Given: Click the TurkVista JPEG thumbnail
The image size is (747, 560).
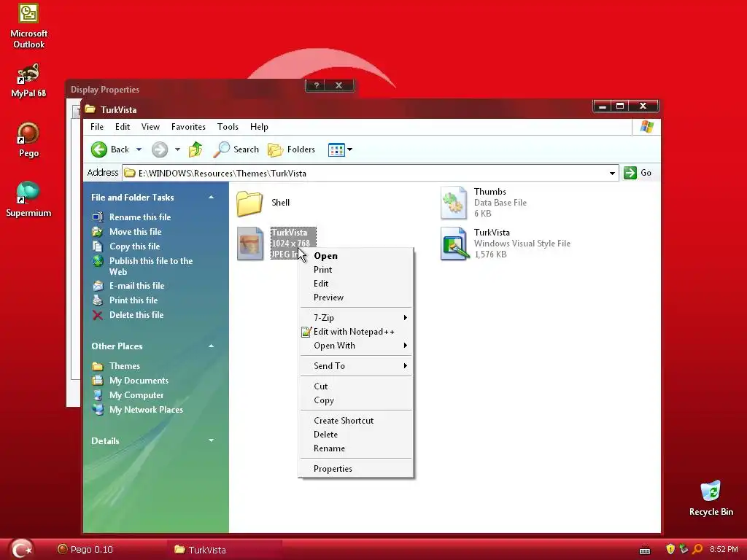Looking at the screenshot, I should tap(250, 244).
